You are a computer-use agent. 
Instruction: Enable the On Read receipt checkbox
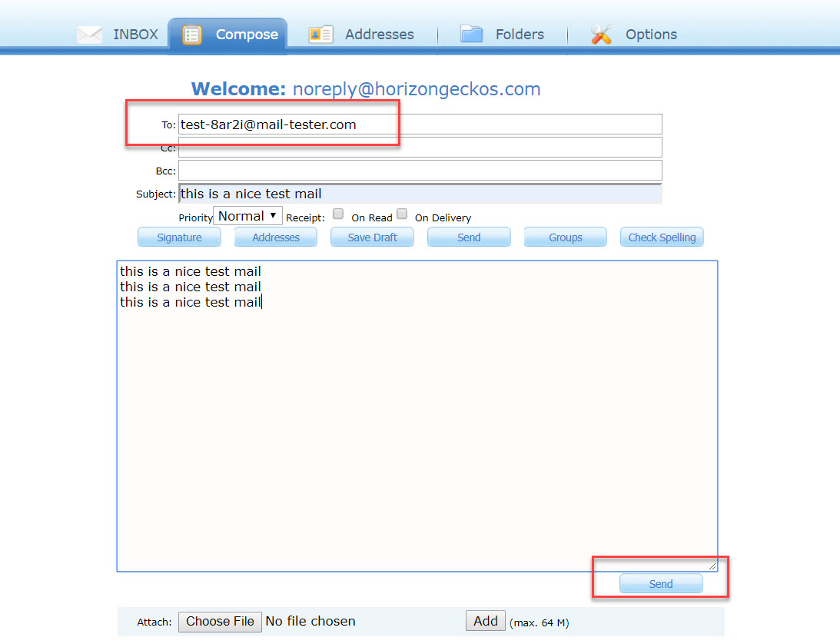point(338,214)
